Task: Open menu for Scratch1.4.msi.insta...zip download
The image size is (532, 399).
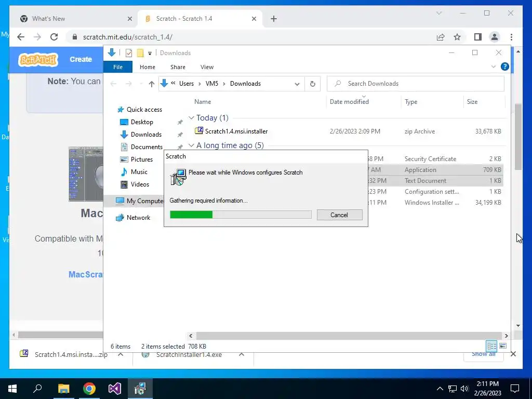Action: [121, 354]
